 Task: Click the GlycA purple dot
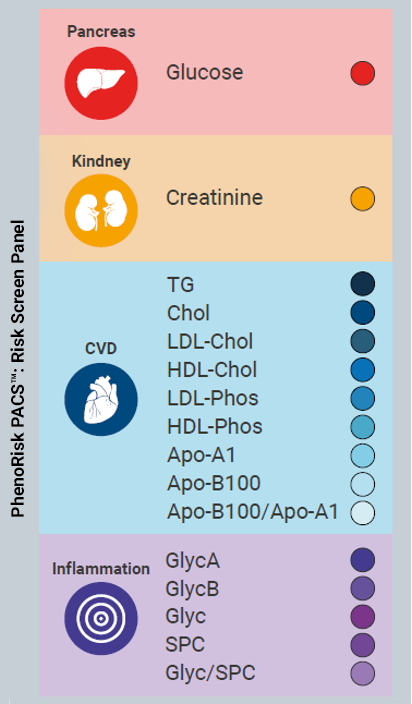point(363,559)
